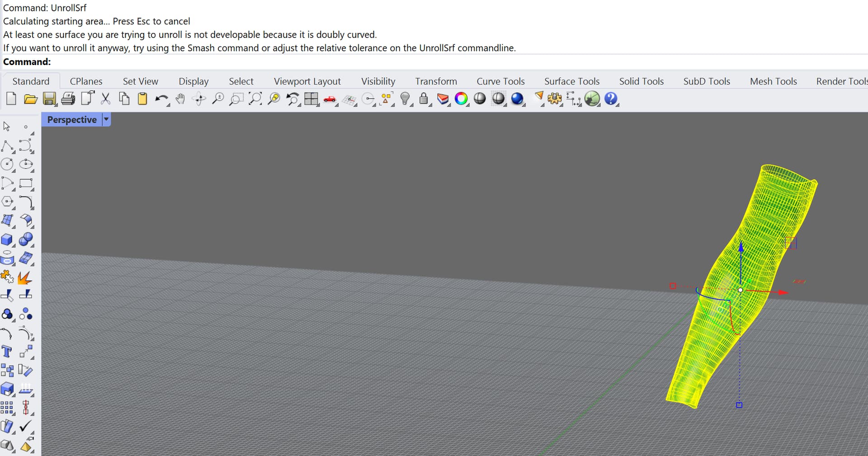This screenshot has width=868, height=456.
Task: Select the arrow pointer cancel tool
Action: pyautogui.click(x=7, y=127)
